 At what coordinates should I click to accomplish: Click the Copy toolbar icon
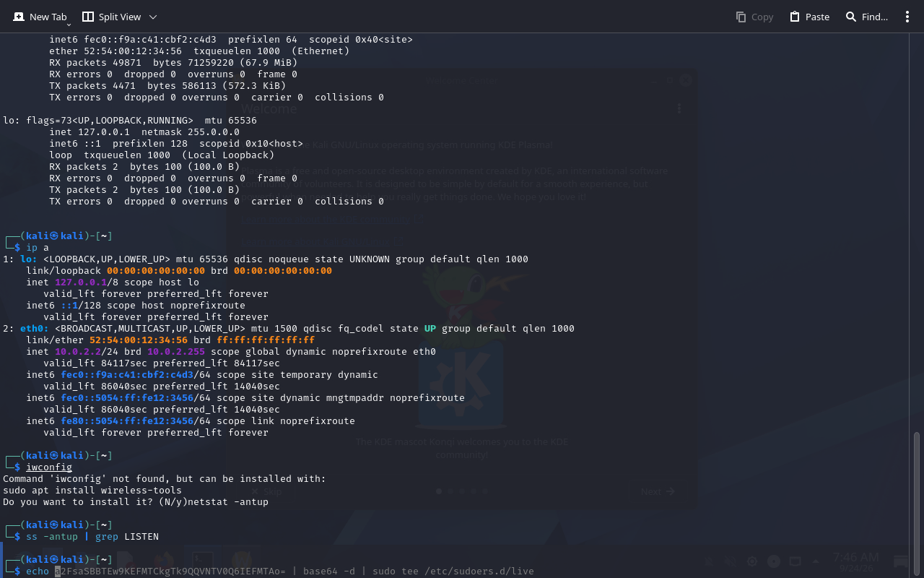coord(741,17)
